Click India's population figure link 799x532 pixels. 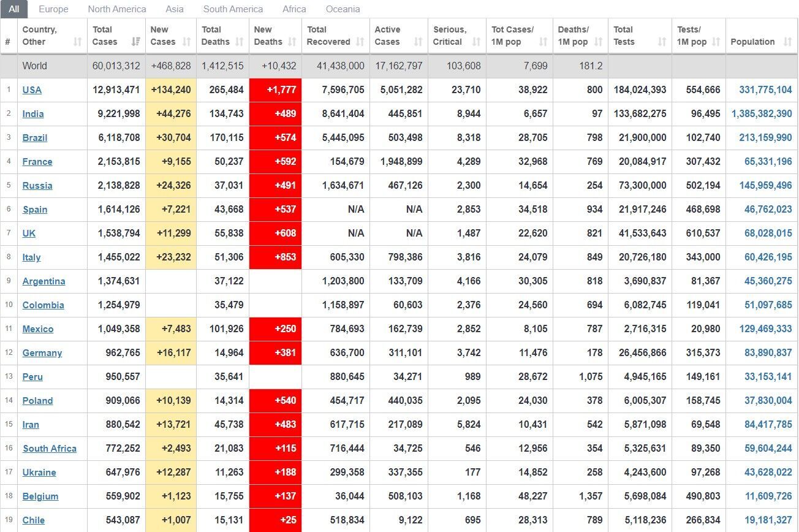tap(762, 114)
